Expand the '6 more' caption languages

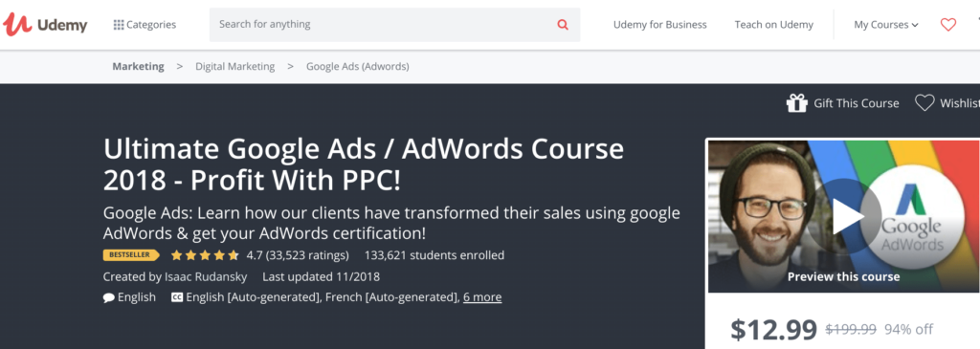pyautogui.click(x=482, y=297)
